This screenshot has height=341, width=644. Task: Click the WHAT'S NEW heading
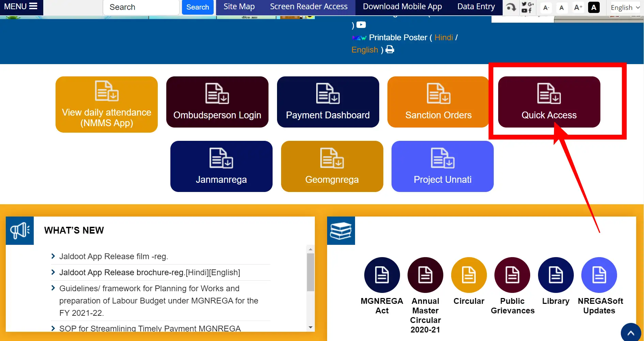(74, 231)
